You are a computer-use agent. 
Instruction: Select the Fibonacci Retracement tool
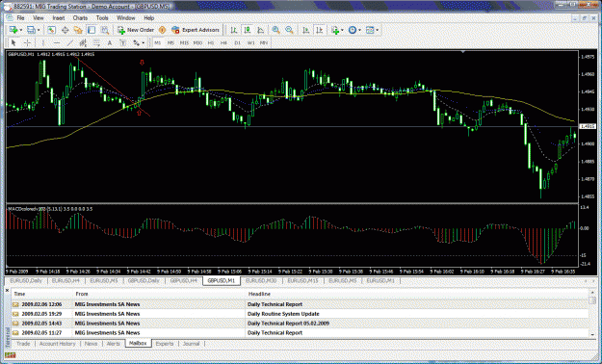96,43
